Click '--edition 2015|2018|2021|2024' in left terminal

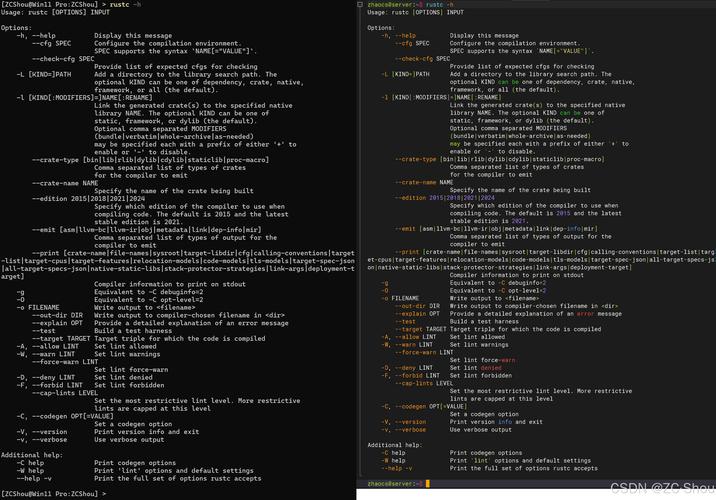(89, 199)
